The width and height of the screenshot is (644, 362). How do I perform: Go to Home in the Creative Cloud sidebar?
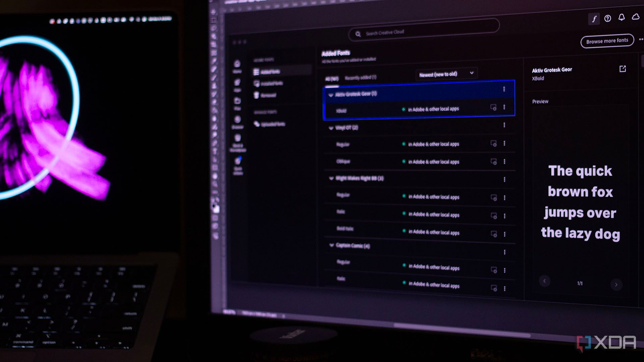(x=237, y=66)
